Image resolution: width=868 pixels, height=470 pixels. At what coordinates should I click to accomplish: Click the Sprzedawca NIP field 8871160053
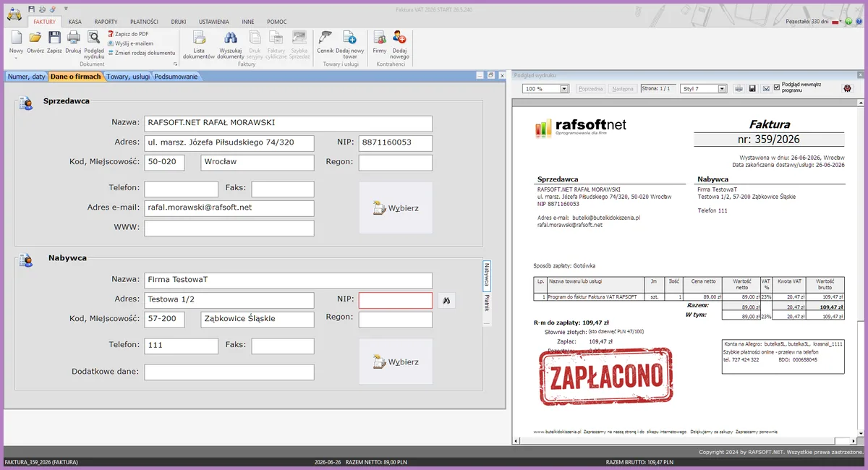396,142
